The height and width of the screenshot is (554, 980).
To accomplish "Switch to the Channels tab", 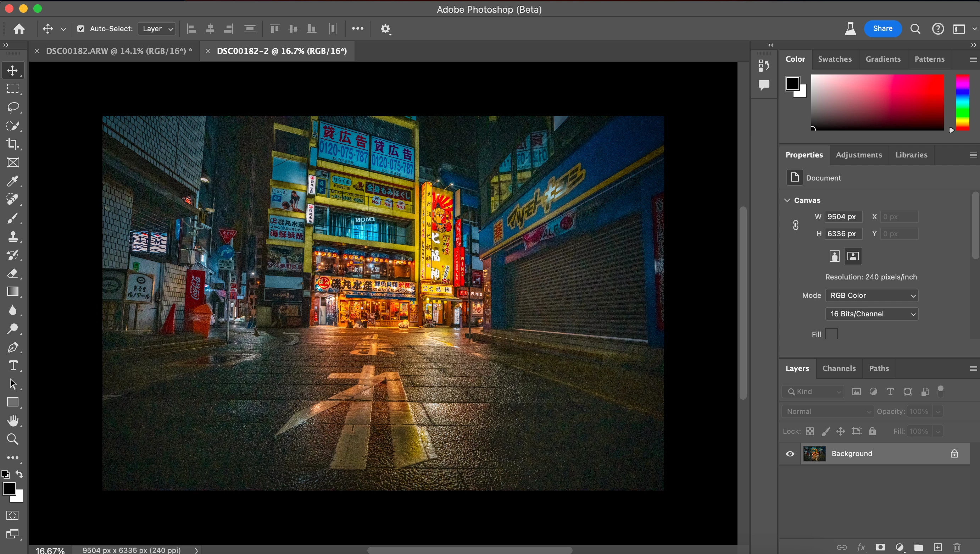I will [839, 368].
